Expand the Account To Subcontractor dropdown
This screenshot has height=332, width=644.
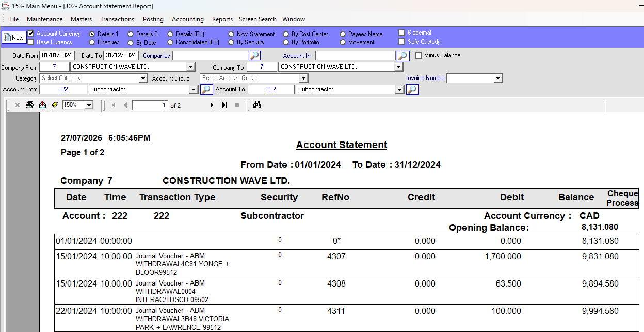point(399,90)
